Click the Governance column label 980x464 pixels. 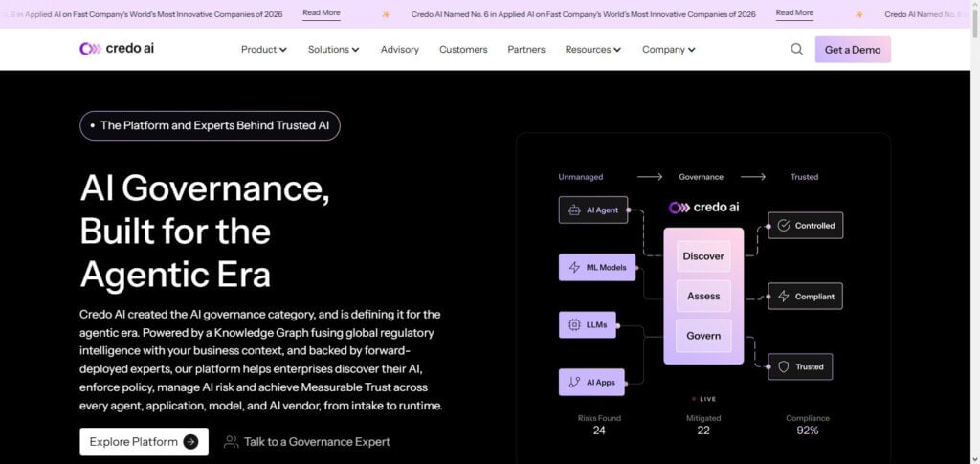[x=701, y=177]
